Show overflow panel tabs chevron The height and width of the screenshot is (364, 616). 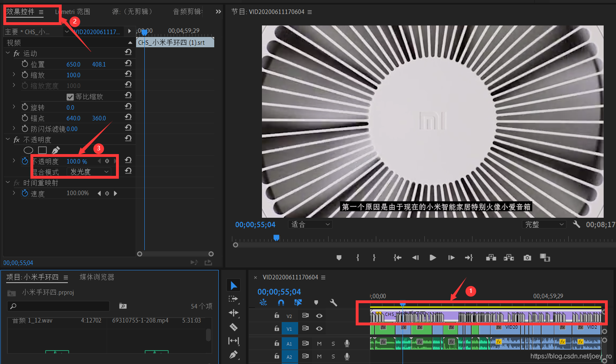(218, 12)
